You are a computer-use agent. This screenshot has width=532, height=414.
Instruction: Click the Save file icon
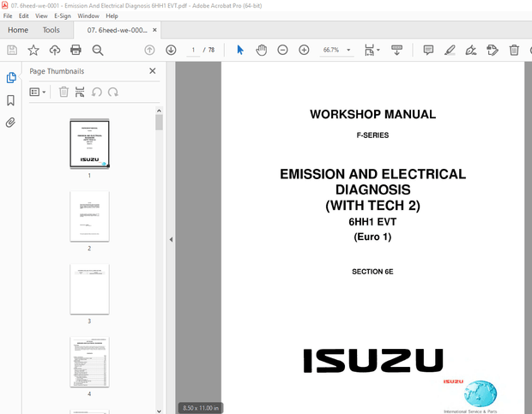(12, 50)
